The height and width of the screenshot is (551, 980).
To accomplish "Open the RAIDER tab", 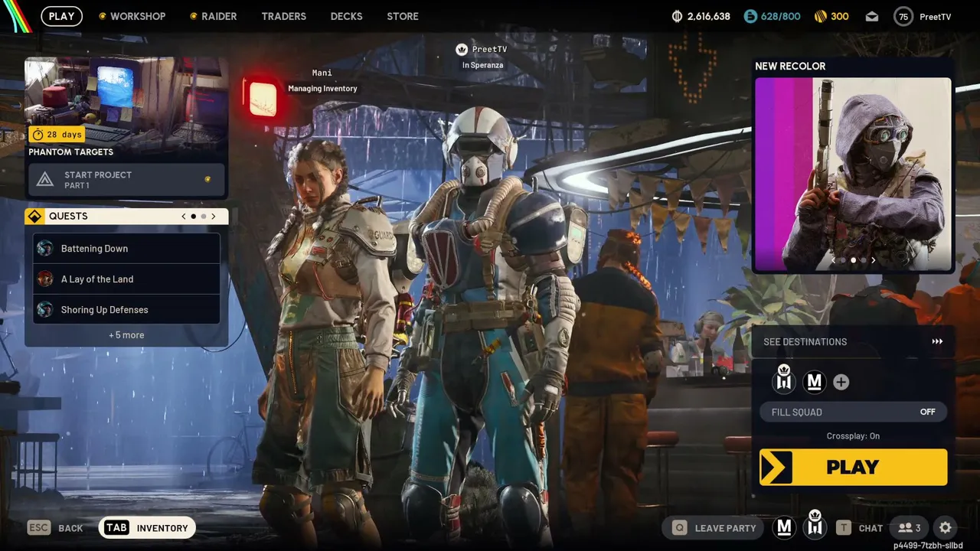I will click(x=213, y=16).
